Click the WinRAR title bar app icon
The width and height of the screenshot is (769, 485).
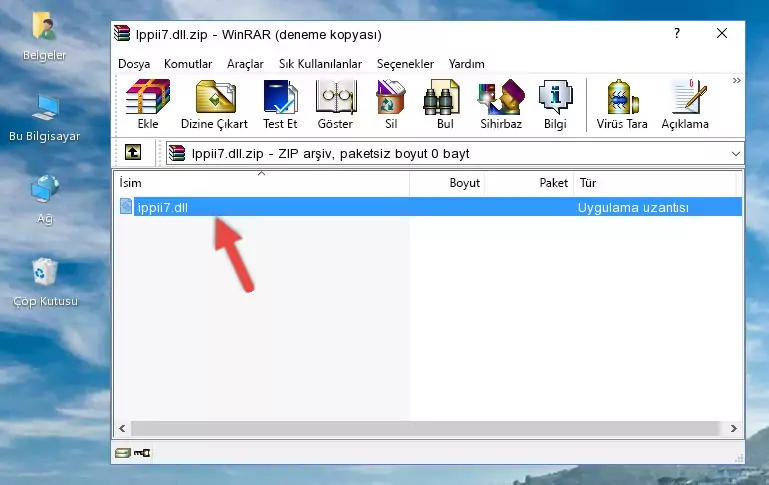[x=122, y=34]
